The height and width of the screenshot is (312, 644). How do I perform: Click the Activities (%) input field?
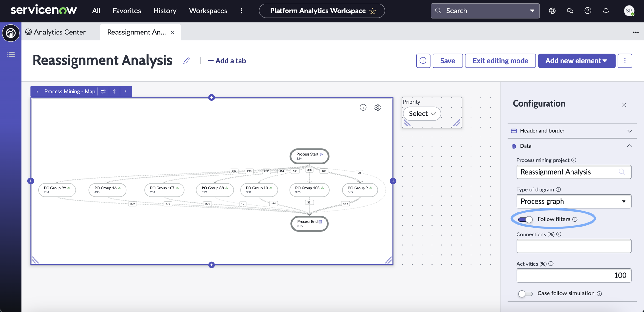coord(574,275)
